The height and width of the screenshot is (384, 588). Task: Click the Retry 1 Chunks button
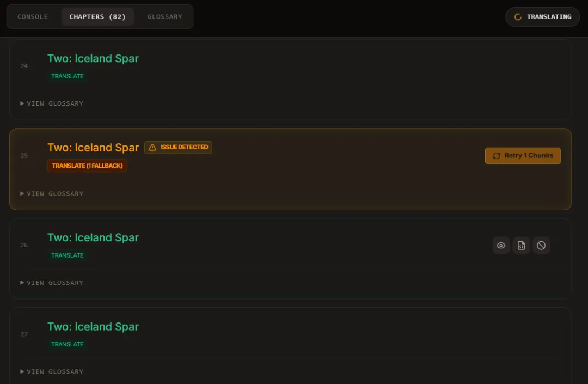pyautogui.click(x=523, y=156)
